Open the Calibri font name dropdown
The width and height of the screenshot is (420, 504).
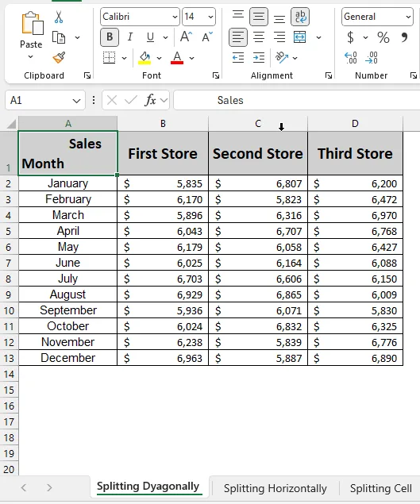[x=175, y=17]
